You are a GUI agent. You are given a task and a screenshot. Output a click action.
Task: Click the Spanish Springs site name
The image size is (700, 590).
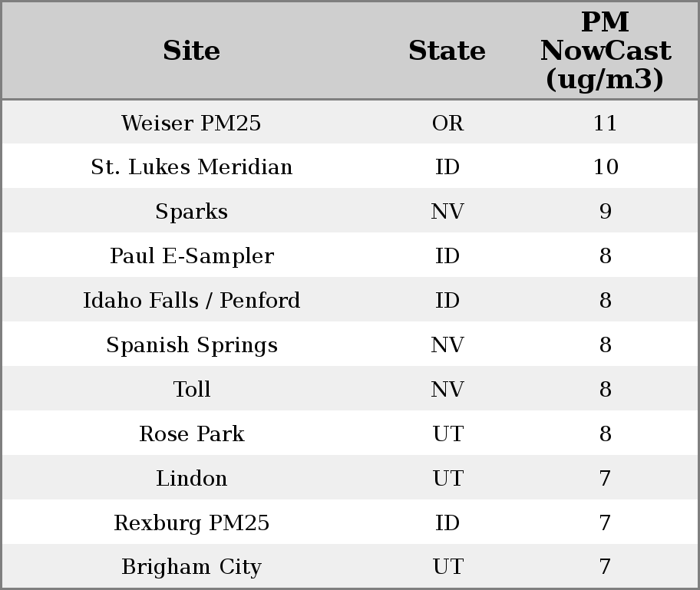191,345
